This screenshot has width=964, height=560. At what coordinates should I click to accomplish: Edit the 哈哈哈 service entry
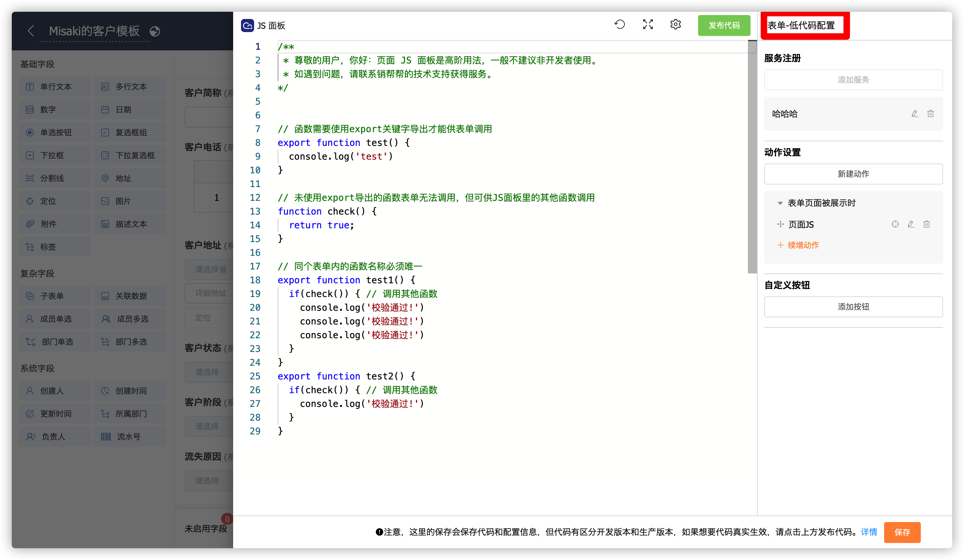pyautogui.click(x=914, y=114)
